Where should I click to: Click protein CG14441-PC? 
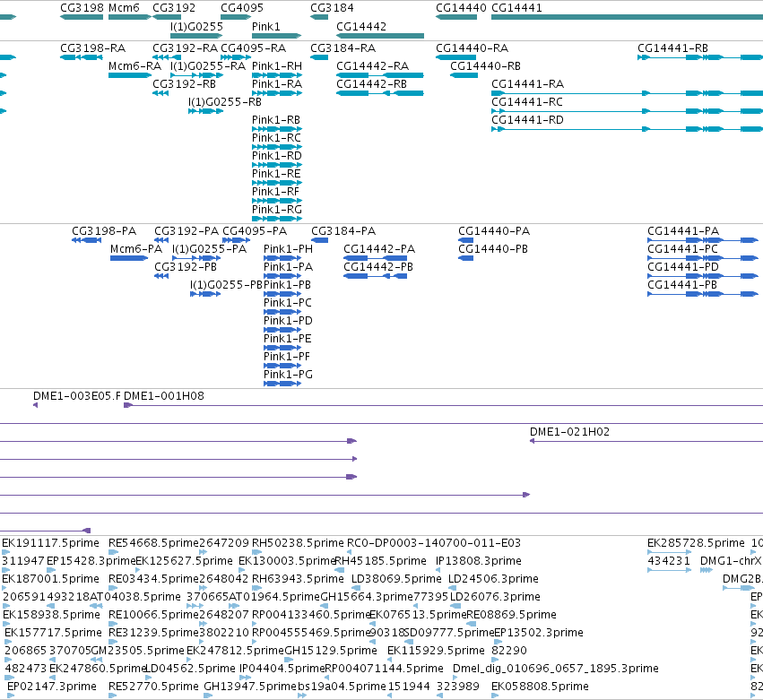pyautogui.click(x=682, y=249)
